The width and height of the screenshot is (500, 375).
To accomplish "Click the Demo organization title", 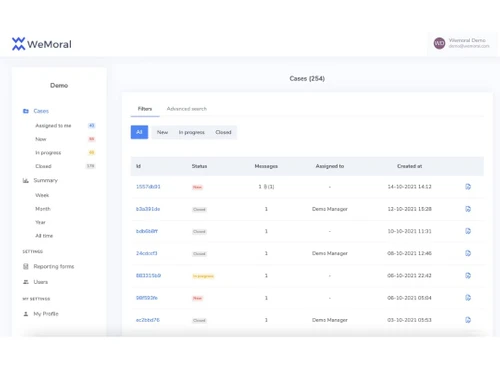I will pyautogui.click(x=59, y=86).
